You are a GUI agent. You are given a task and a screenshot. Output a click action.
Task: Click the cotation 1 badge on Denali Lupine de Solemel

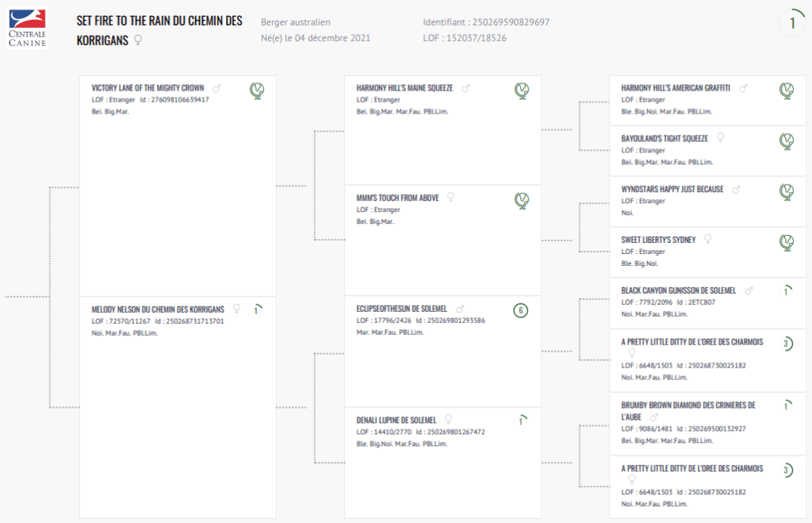pos(521,421)
